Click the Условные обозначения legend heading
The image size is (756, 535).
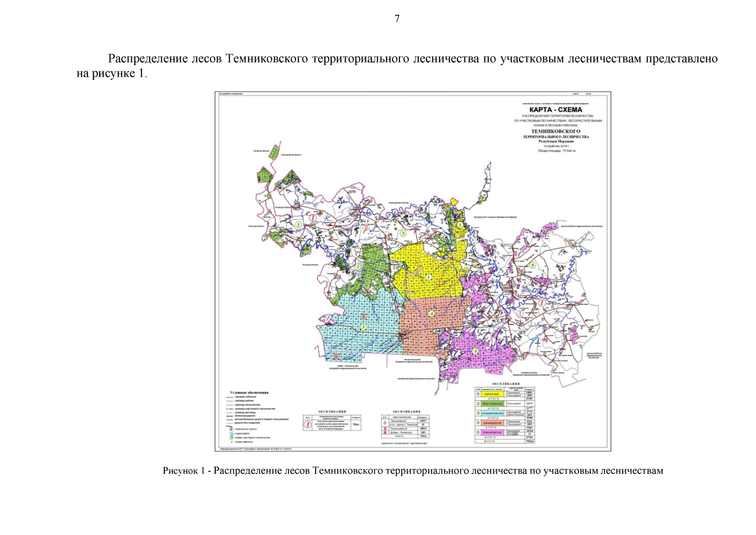point(249,393)
